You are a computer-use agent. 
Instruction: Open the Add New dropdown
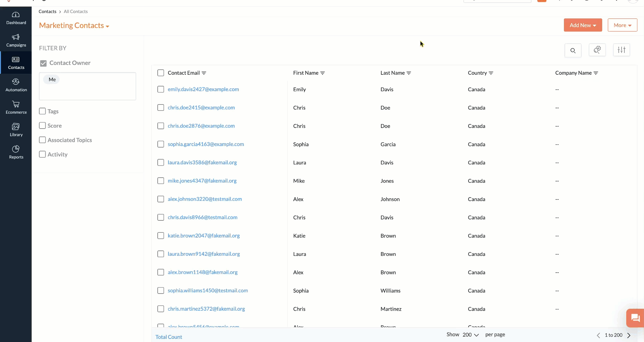click(583, 25)
